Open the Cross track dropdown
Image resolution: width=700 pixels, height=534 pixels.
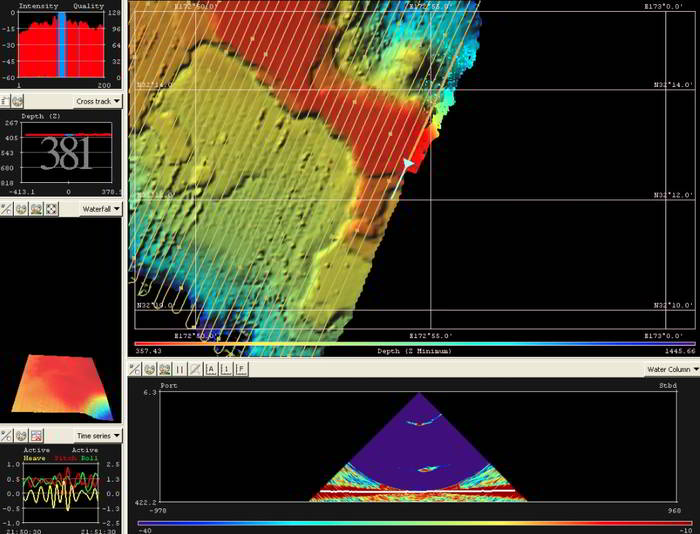[98, 101]
